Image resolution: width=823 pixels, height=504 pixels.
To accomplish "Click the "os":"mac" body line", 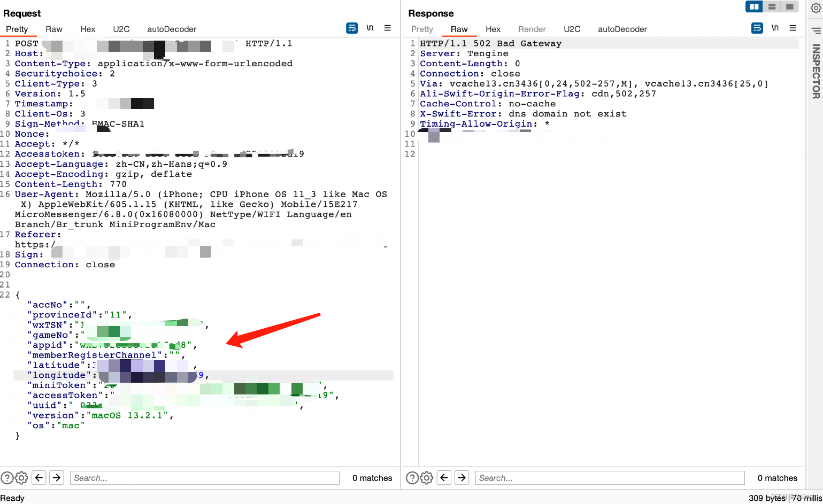I will tap(56, 425).
